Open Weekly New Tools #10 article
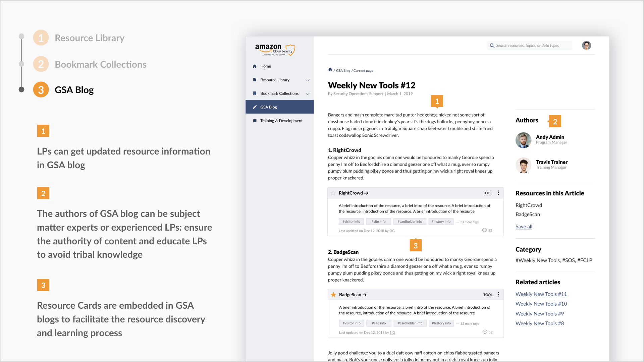 (541, 304)
